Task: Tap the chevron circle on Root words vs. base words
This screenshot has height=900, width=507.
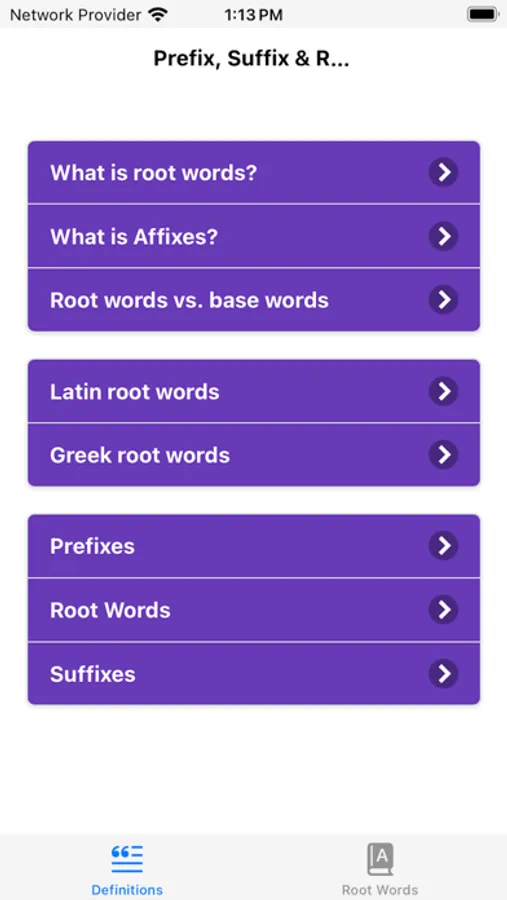Action: pyautogui.click(x=443, y=300)
